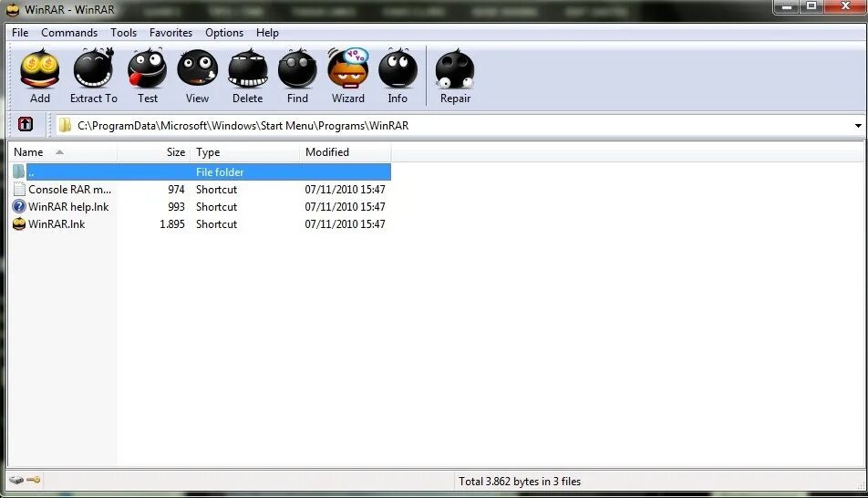Screen dimensions: 868x498
Task: Click the Extract To toolbar icon
Action: tap(94, 68)
